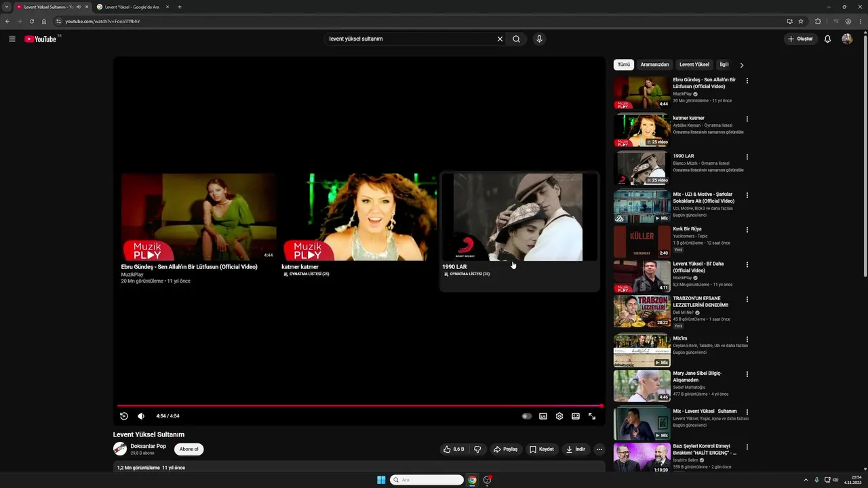Open katmer katmer endscreen playlist thumbnail
The width and height of the screenshot is (868, 488).
click(359, 217)
